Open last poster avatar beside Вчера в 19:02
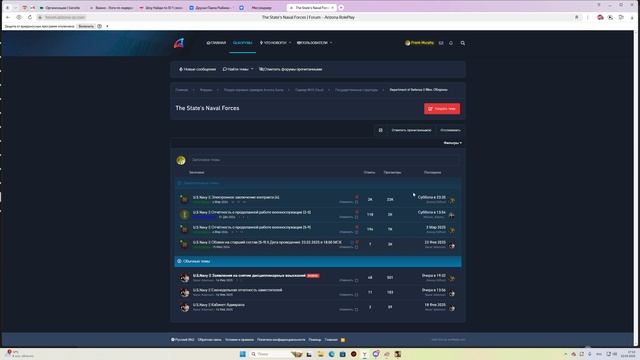This screenshot has height=360, width=640. [452, 278]
